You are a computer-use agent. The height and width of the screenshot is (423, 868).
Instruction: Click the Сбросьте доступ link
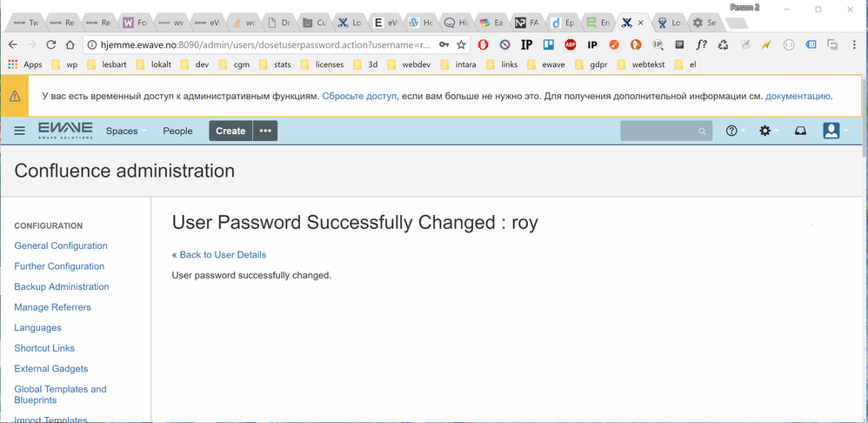(359, 96)
